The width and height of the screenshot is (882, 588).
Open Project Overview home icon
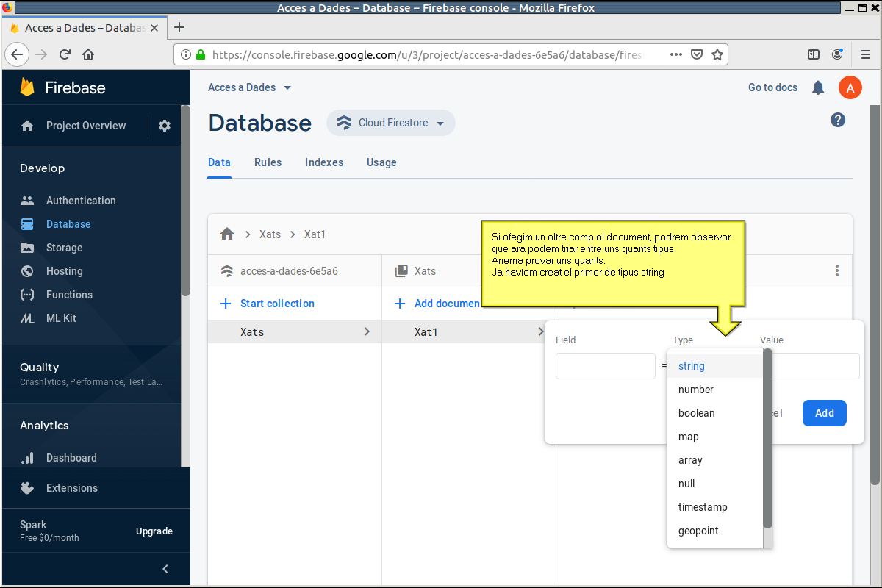(x=27, y=126)
